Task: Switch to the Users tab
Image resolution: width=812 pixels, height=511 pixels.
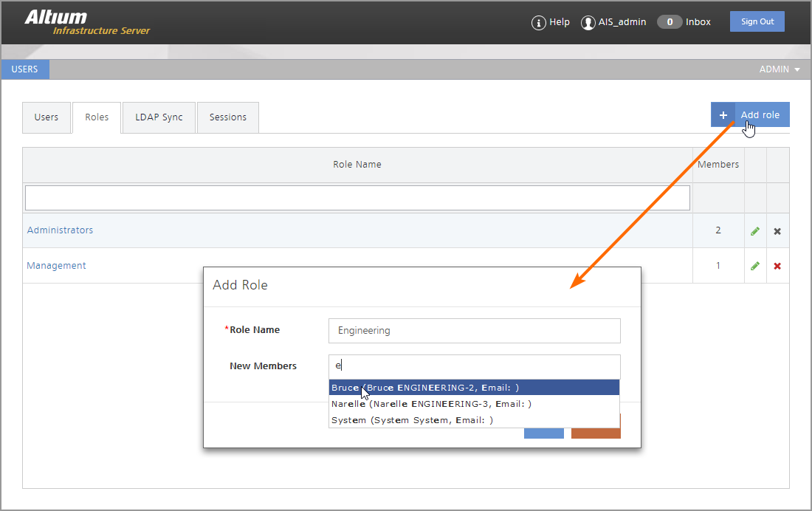Action: point(47,117)
